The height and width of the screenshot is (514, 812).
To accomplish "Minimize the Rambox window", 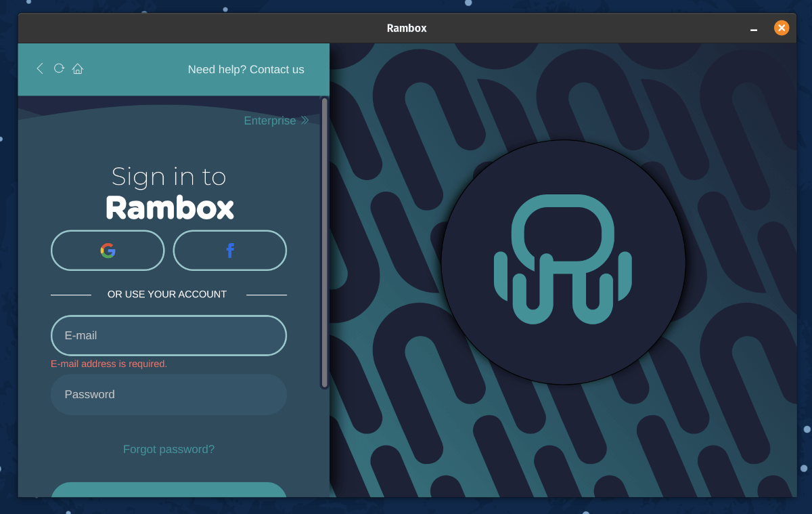I will (x=754, y=28).
